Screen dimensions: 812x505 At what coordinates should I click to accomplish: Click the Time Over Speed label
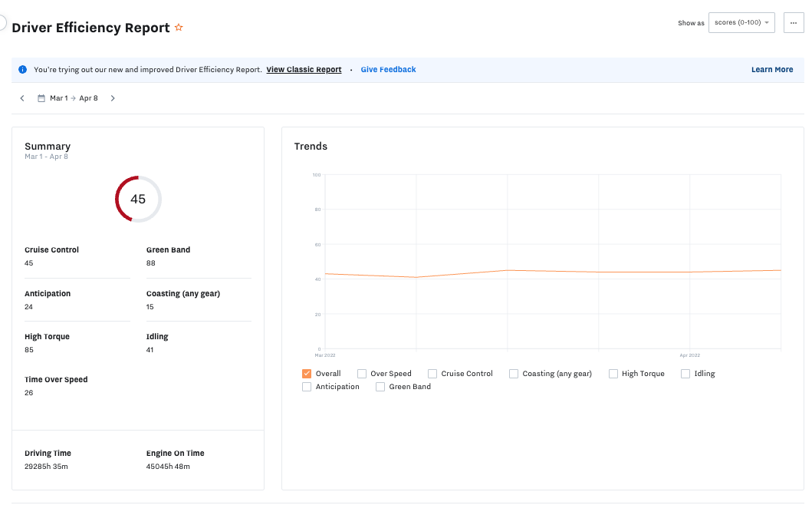click(56, 380)
